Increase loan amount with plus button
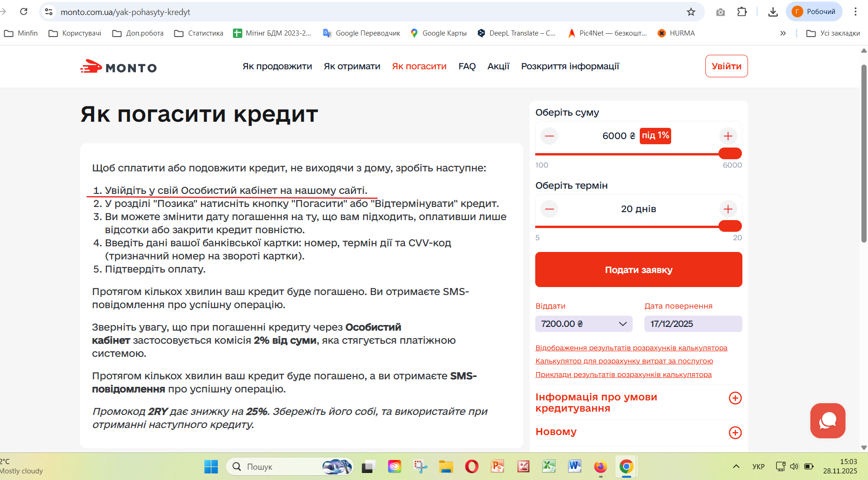 click(728, 136)
